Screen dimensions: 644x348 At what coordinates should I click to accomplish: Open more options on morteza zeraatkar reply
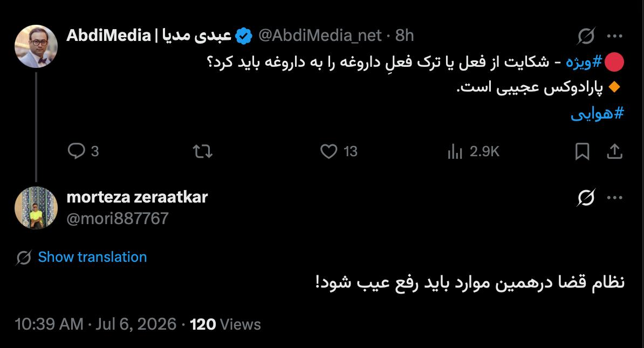615,198
